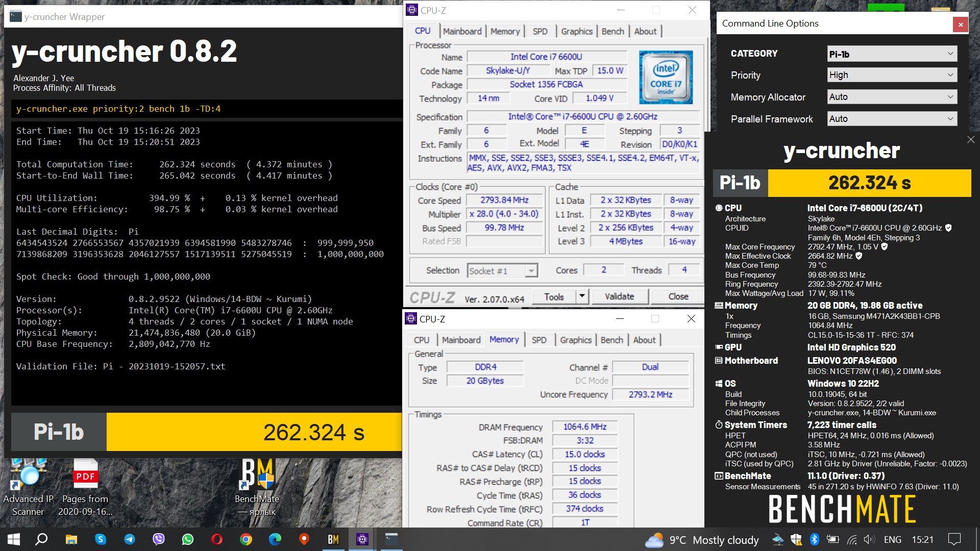Click the BenchMate section icon in result panel
The image size is (980, 551).
click(x=719, y=476)
